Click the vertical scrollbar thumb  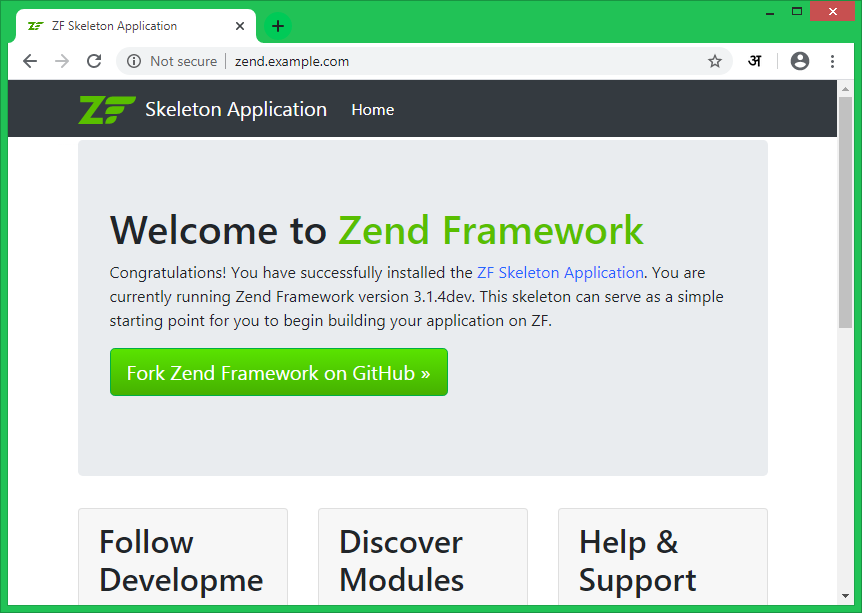click(845, 212)
